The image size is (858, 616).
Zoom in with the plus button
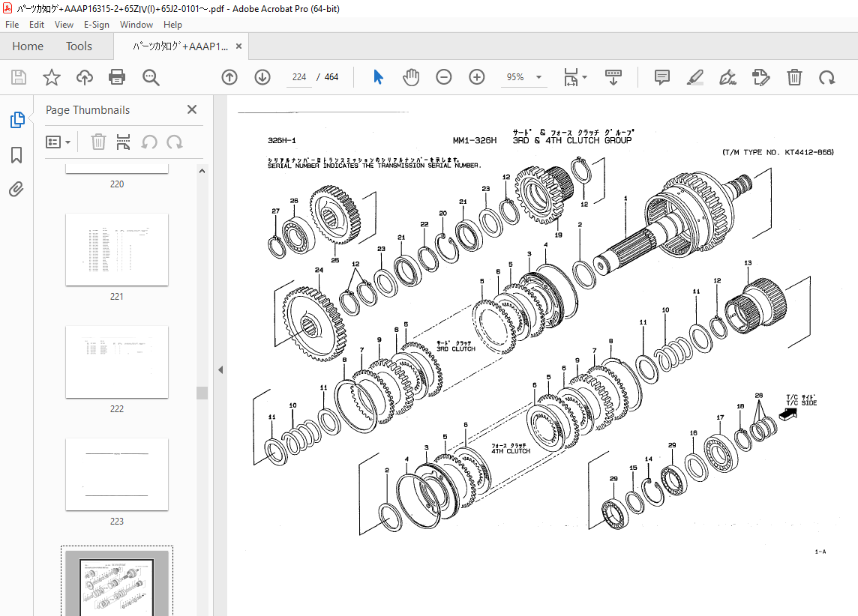coord(477,77)
